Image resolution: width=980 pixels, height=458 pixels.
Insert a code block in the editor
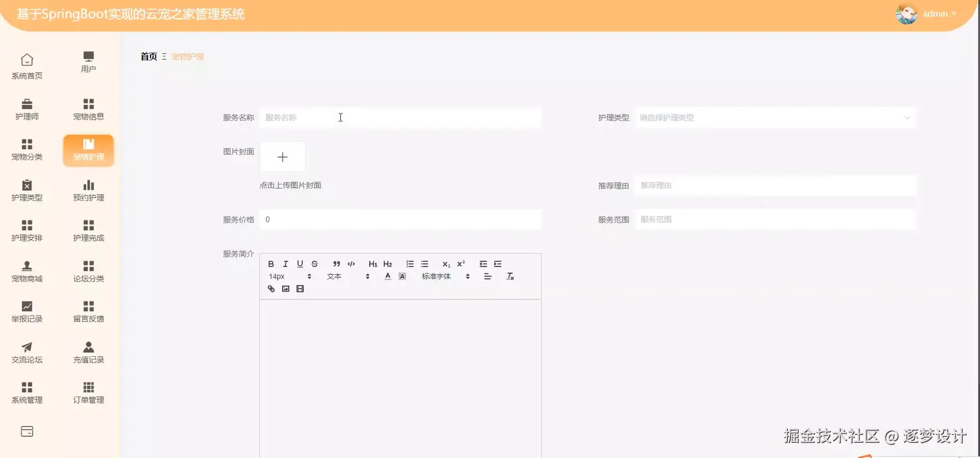click(351, 264)
